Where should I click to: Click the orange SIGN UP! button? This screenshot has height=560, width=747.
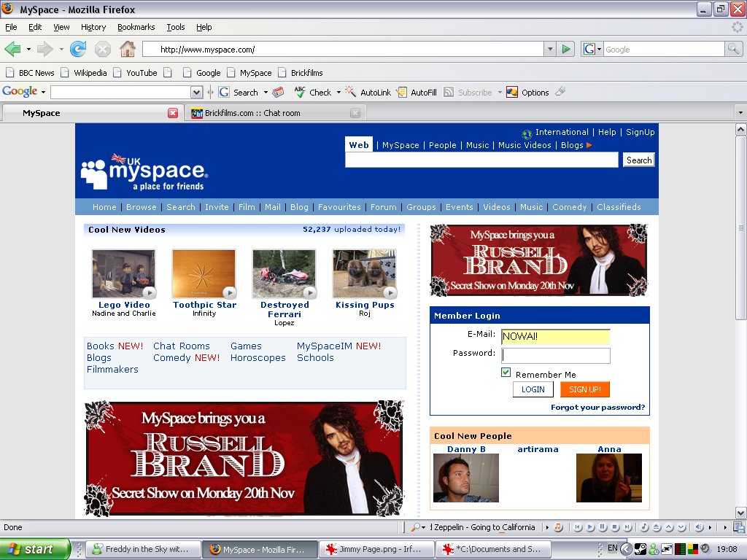(584, 389)
